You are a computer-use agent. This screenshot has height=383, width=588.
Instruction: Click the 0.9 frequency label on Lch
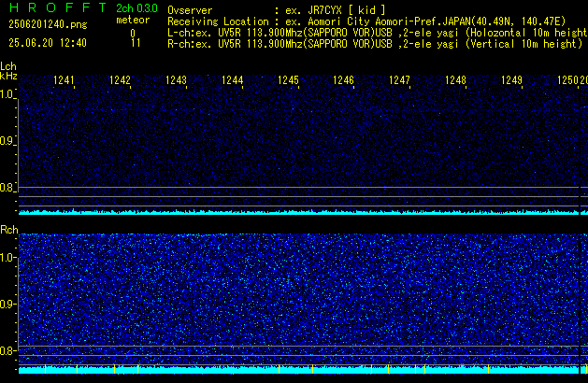[7, 141]
